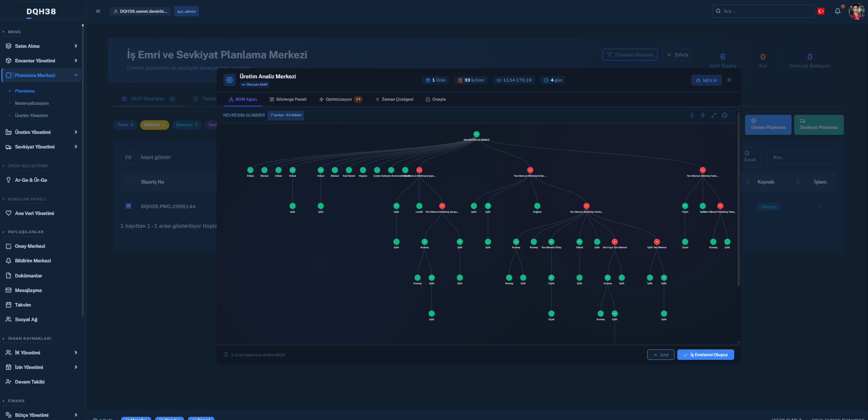Viewport: 868px width, 420px height.
Task: Collapse the Yarı Mamul Elfay node
Action: pos(551,242)
